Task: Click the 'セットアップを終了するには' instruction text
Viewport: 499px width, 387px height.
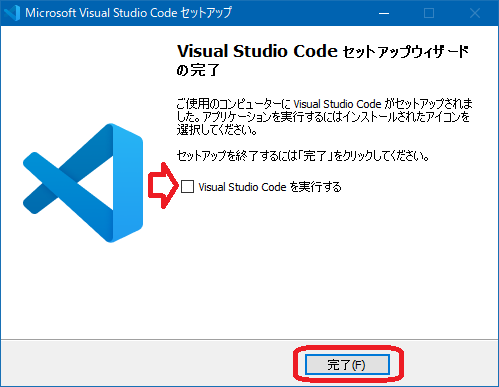Action: 237,156
